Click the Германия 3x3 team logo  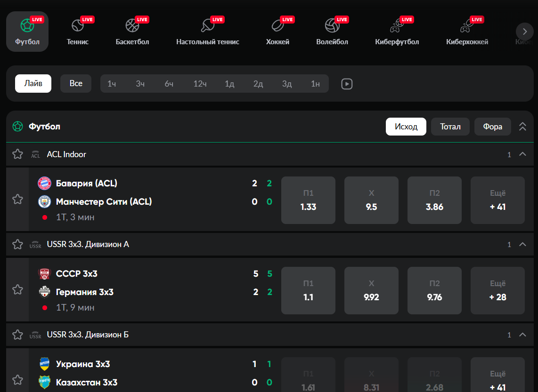click(44, 292)
